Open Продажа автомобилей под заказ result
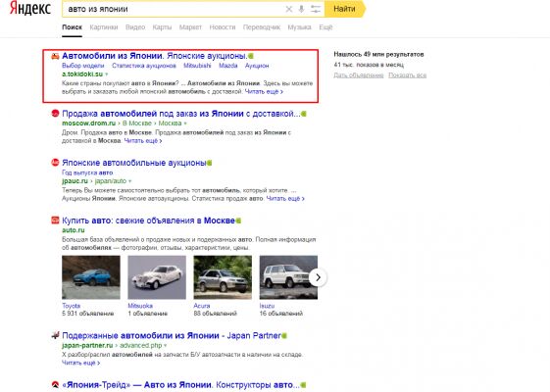The width and height of the screenshot is (550, 392). pyautogui.click(x=181, y=114)
